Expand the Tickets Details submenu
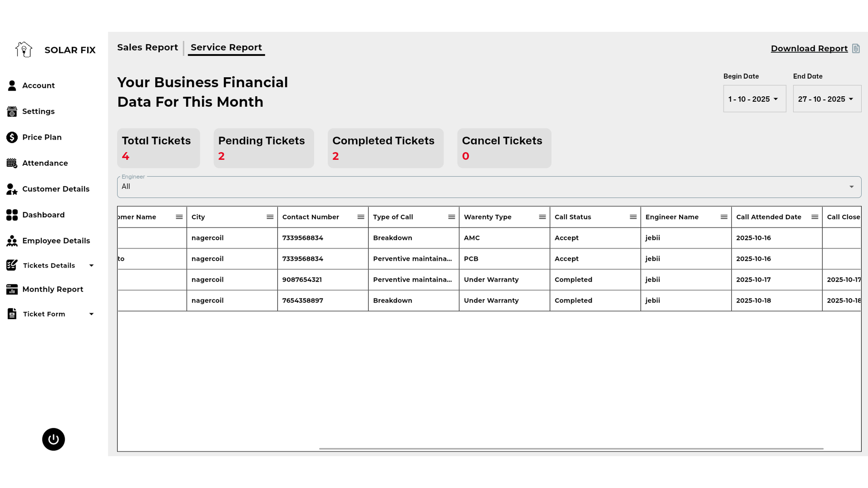The height and width of the screenshot is (488, 868). click(x=91, y=265)
